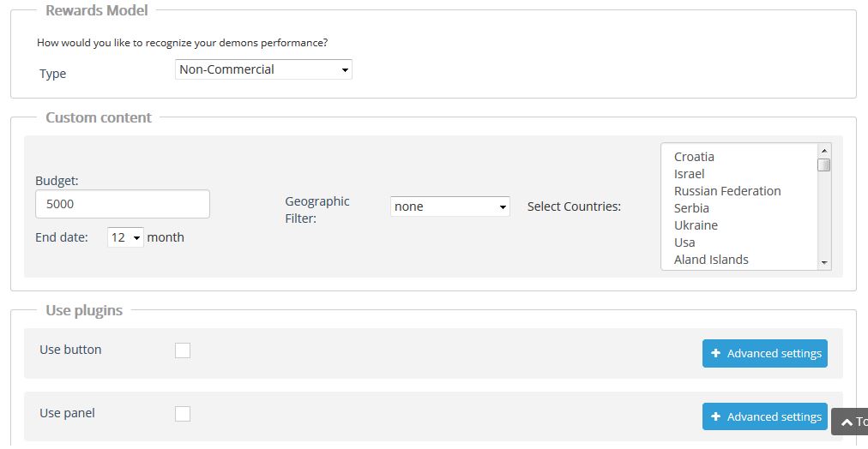
Task: Open the Type dropdown showing Non-Commercial
Action: (263, 69)
